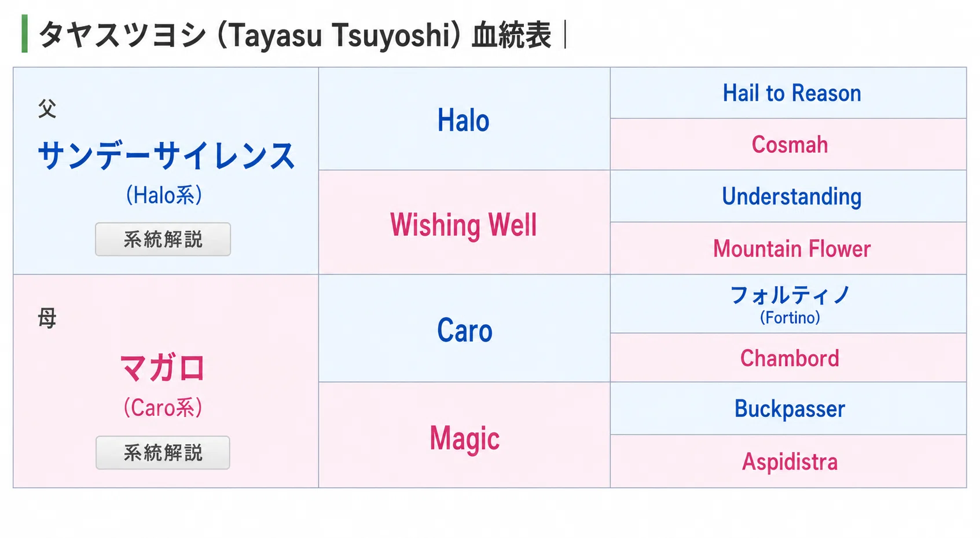The height and width of the screenshot is (538, 980).
Task: Click the Hail to Reason link
Action: tap(792, 93)
